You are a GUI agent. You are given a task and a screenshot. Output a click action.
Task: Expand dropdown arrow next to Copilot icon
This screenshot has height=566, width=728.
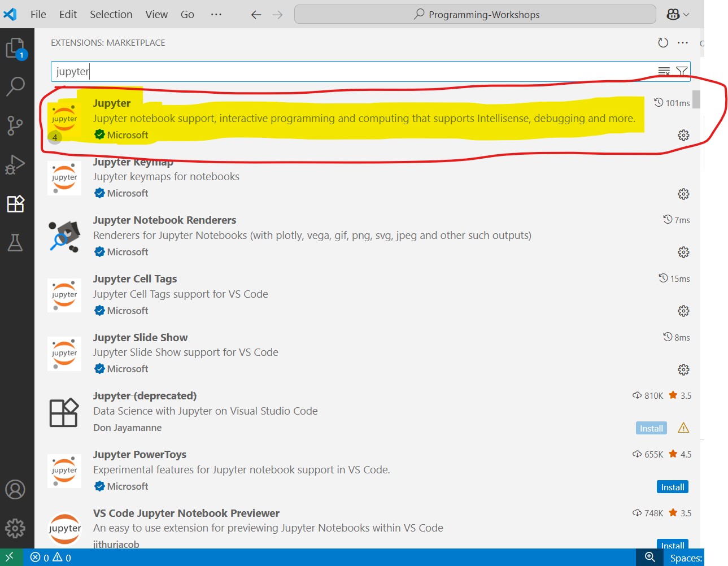pos(686,15)
